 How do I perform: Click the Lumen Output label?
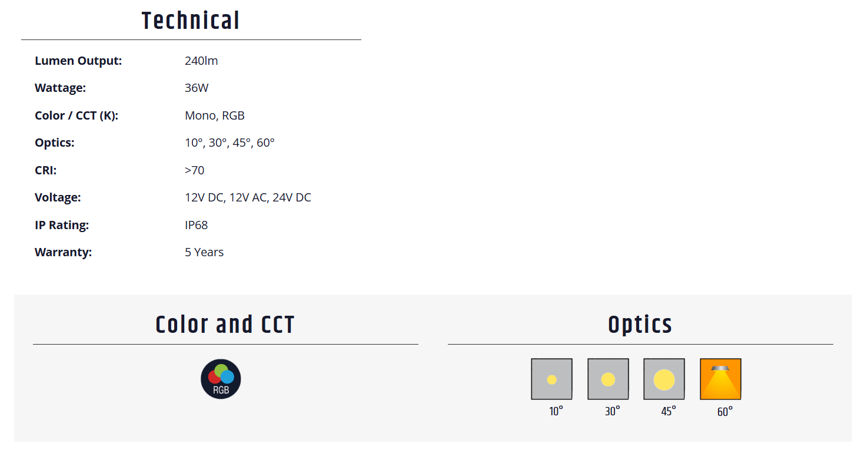click(x=78, y=61)
